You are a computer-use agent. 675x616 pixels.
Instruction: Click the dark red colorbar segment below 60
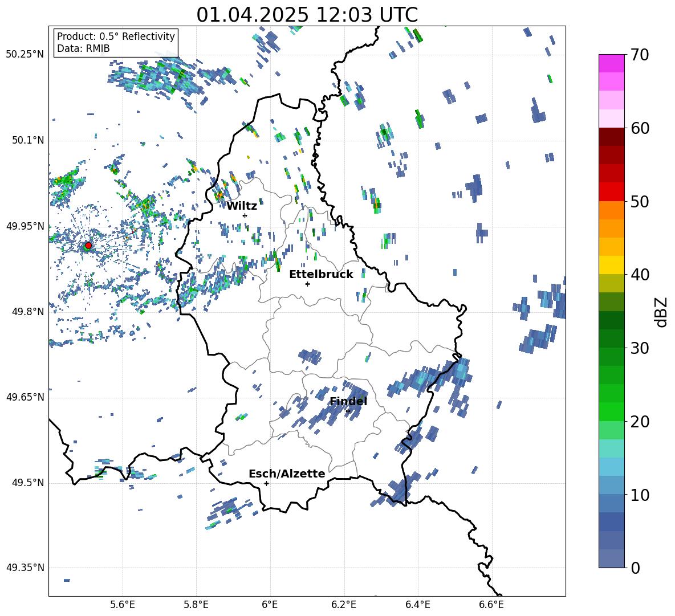612,137
